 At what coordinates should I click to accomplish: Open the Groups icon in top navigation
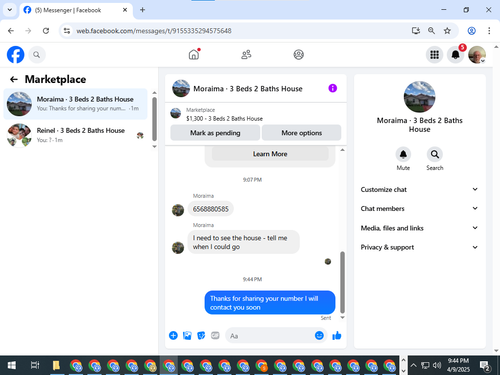point(298,54)
